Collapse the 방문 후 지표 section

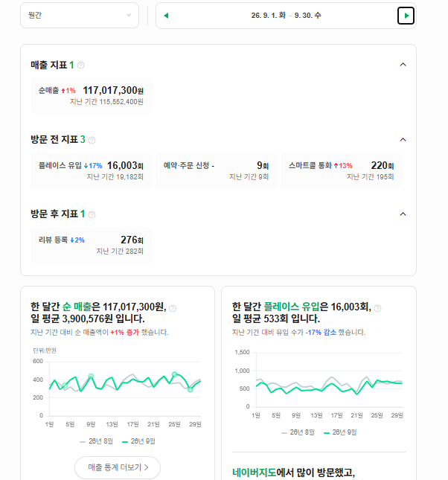point(403,214)
